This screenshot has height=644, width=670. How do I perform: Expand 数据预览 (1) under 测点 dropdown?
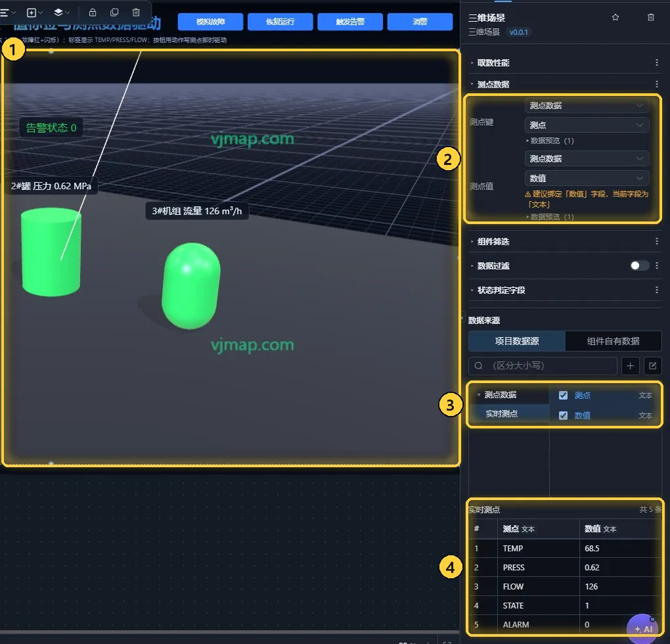pyautogui.click(x=550, y=141)
